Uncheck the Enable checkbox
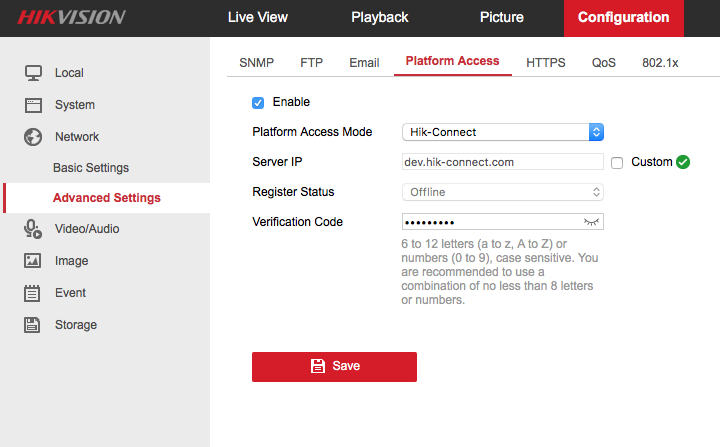This screenshot has height=447, width=720. coord(258,102)
